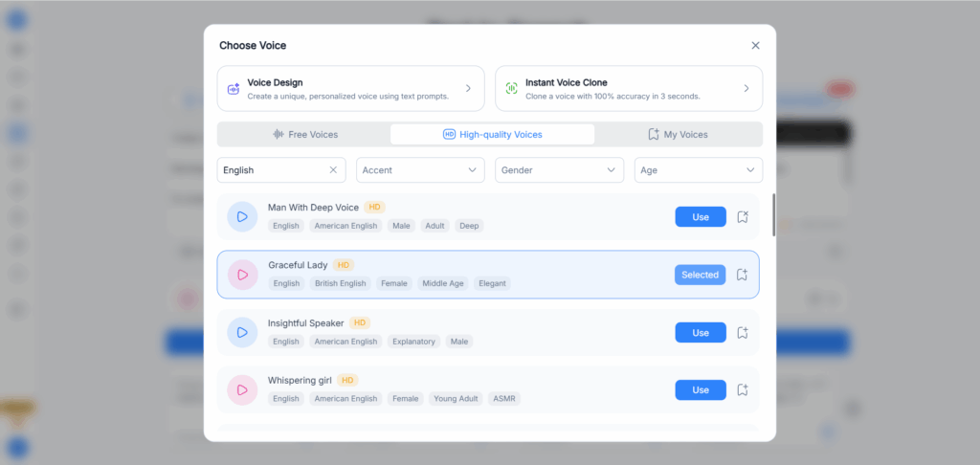Use the Insightful Speaker voice
This screenshot has width=980, height=465.
(701, 333)
